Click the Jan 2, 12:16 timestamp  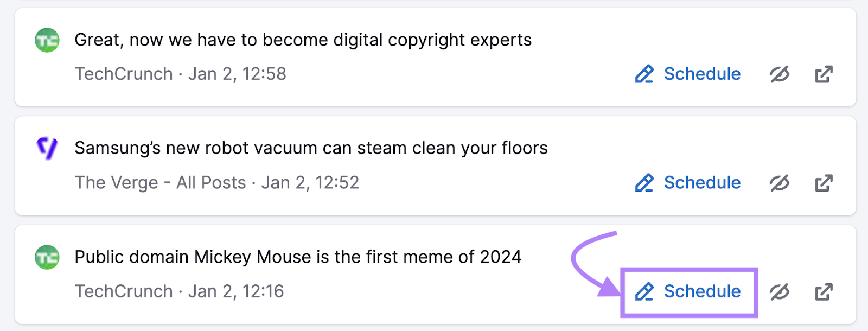point(237,291)
